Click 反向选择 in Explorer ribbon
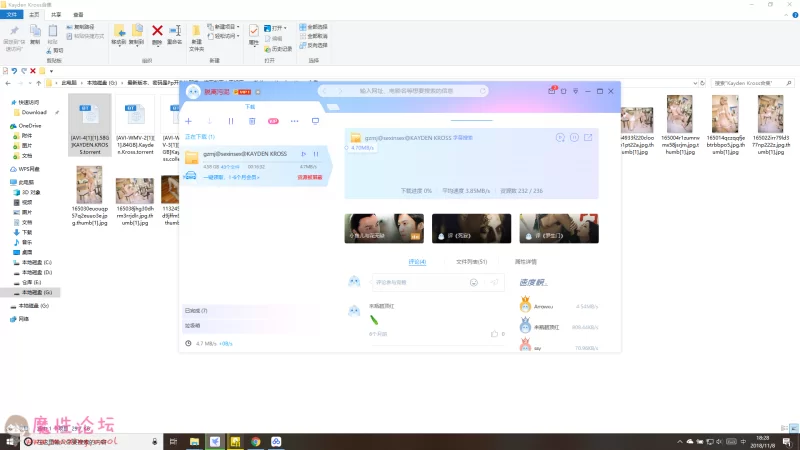800x450 pixels. pos(313,45)
